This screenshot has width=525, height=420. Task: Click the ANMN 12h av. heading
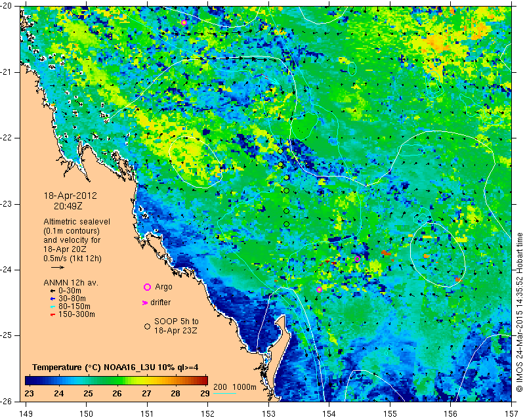71,283
